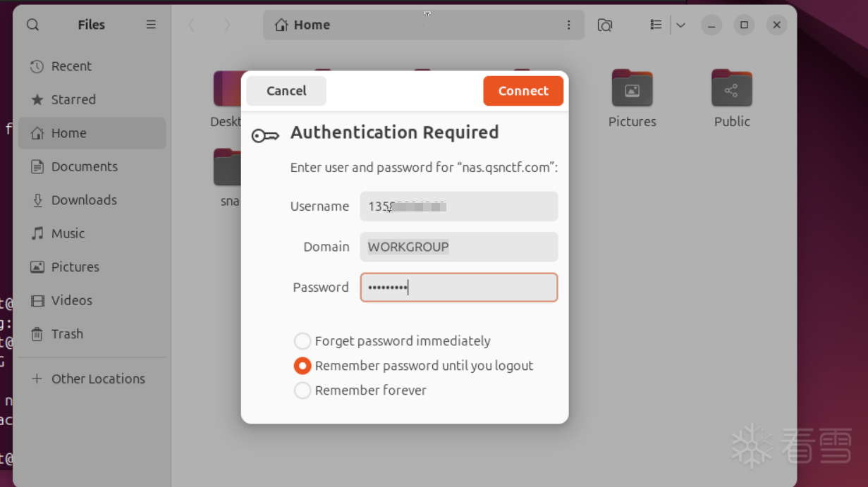Click the Password input field

click(x=458, y=288)
